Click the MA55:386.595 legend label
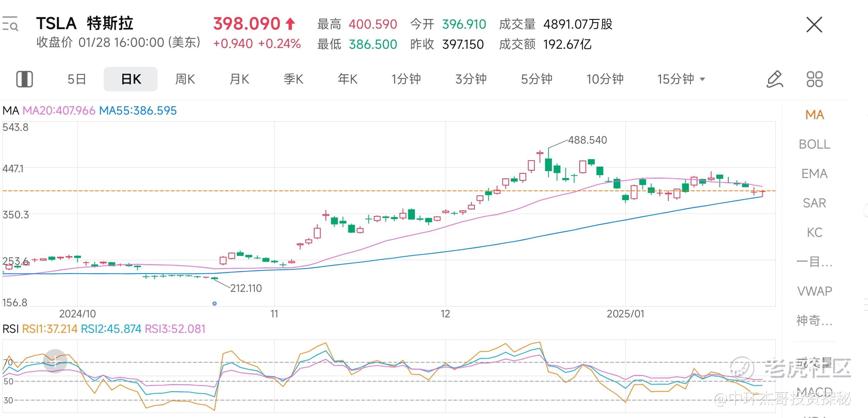 pyautogui.click(x=138, y=111)
